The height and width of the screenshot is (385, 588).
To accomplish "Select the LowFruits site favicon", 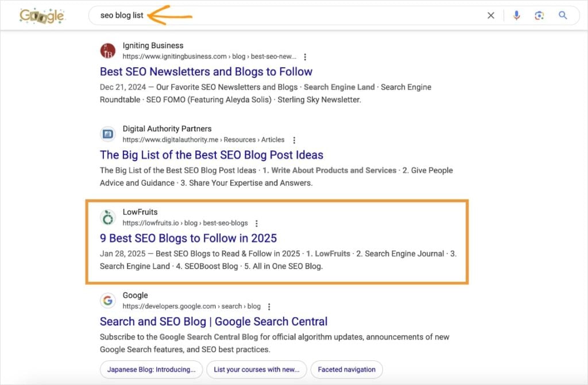I will pos(107,217).
